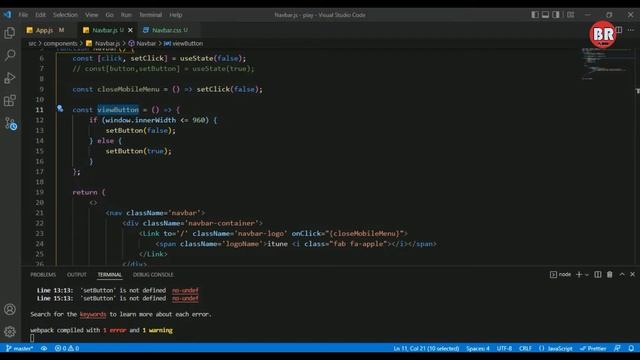
Task: Open the File menu
Action: (x=23, y=15)
